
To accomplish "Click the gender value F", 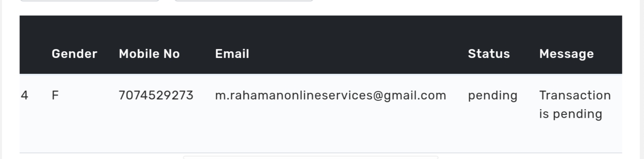I will 55,95.
